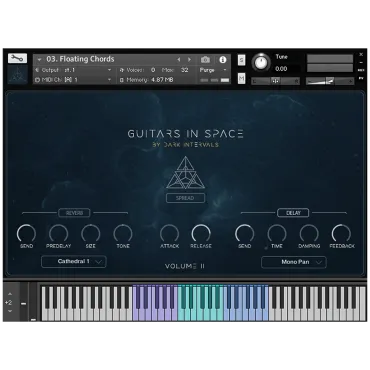Click the AUX button on header edge
Viewport: 370px width, 370px height.
coord(361,70)
